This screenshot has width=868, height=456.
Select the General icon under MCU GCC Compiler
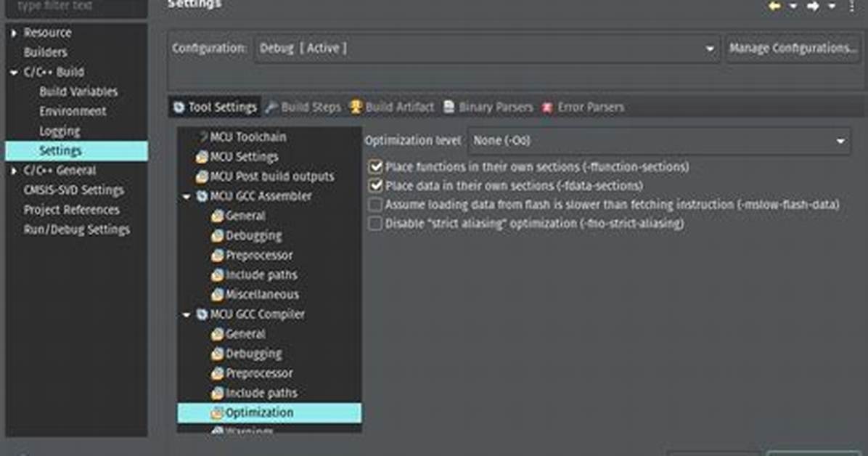[218, 334]
